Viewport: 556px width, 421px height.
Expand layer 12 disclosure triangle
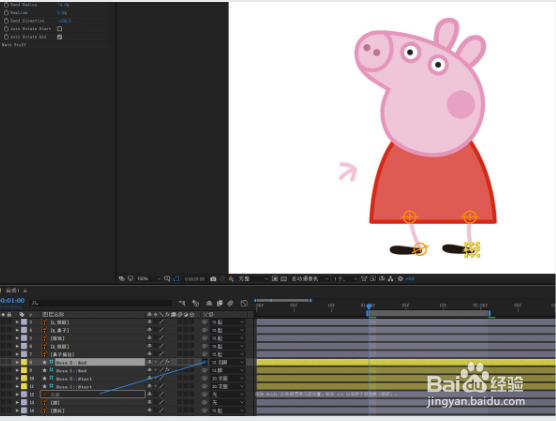[x=17, y=394]
